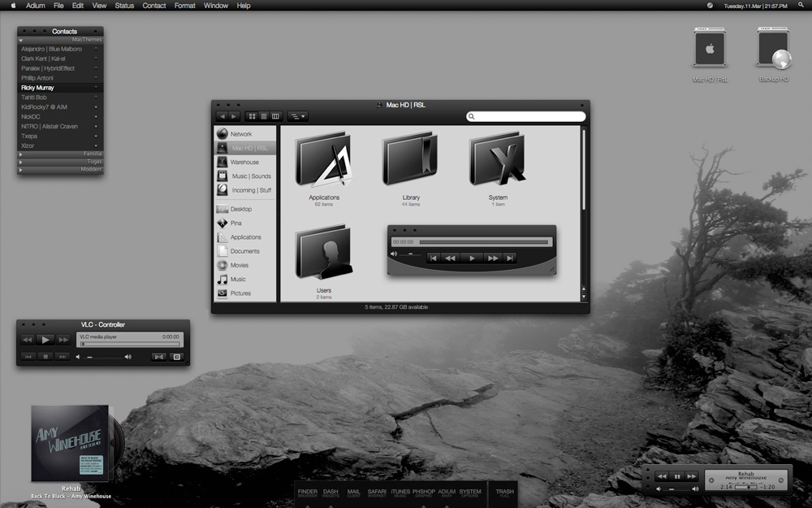Image resolution: width=812 pixels, height=508 pixels.
Task: Click VLC mute speaker icon
Action: pos(78,357)
